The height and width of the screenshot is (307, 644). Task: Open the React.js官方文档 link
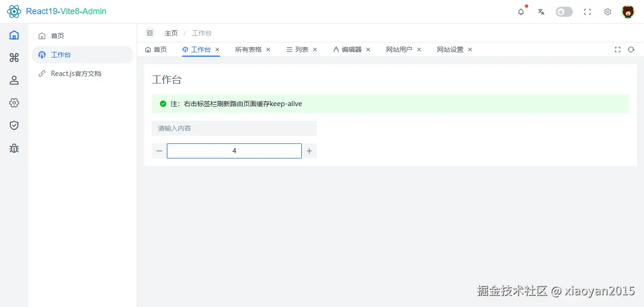[83, 74]
